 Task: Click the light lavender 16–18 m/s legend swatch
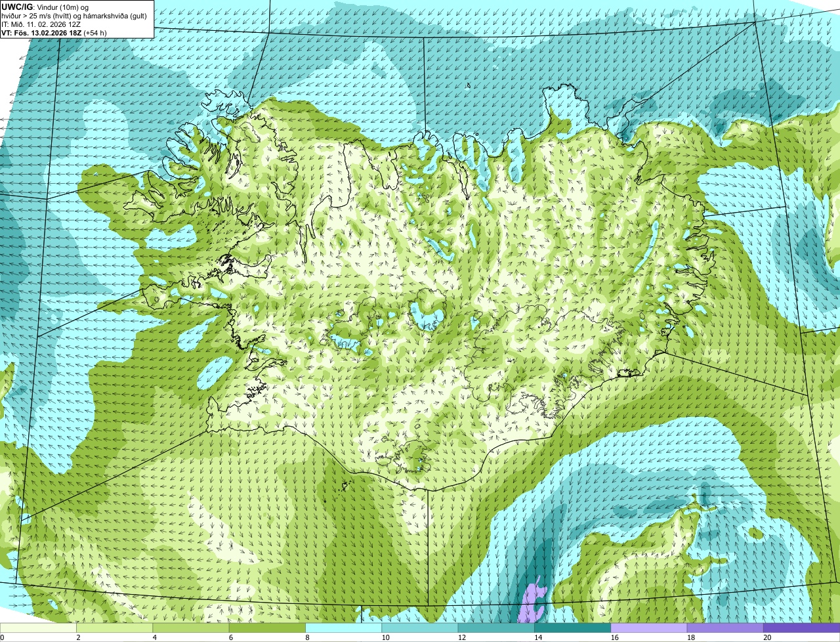pos(649,628)
